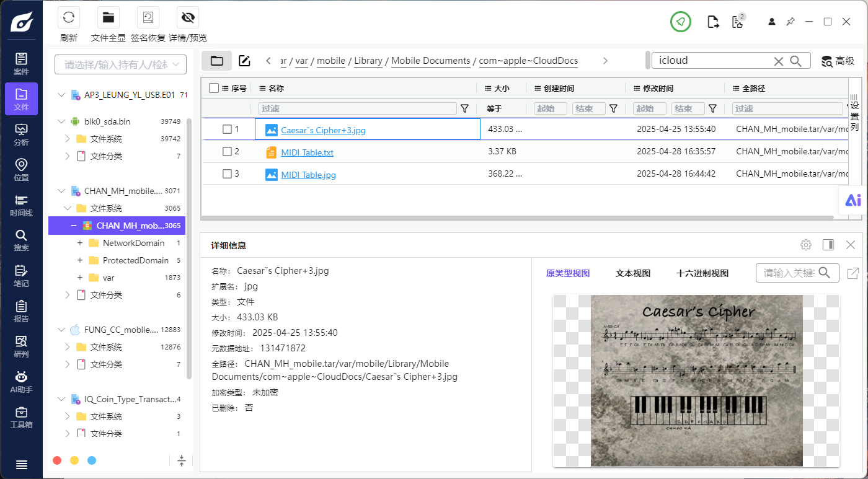The width and height of the screenshot is (868, 479).
Task: Check the box for row 1
Action: (x=227, y=130)
